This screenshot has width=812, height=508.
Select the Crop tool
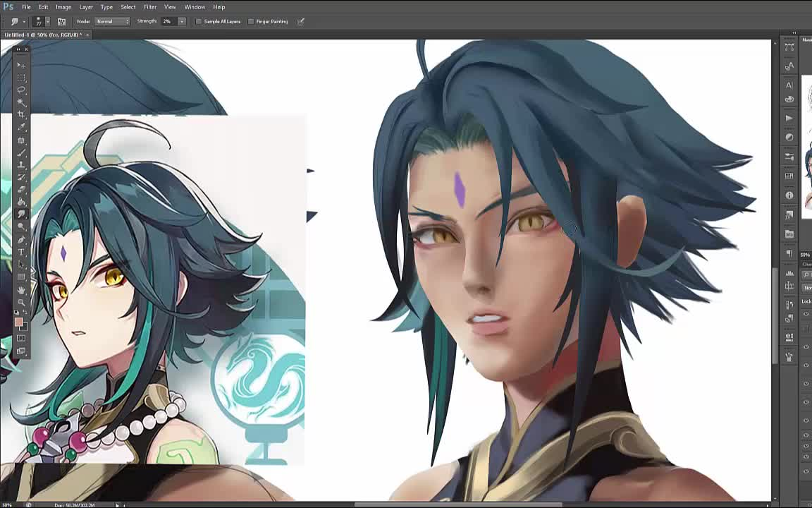click(x=21, y=115)
